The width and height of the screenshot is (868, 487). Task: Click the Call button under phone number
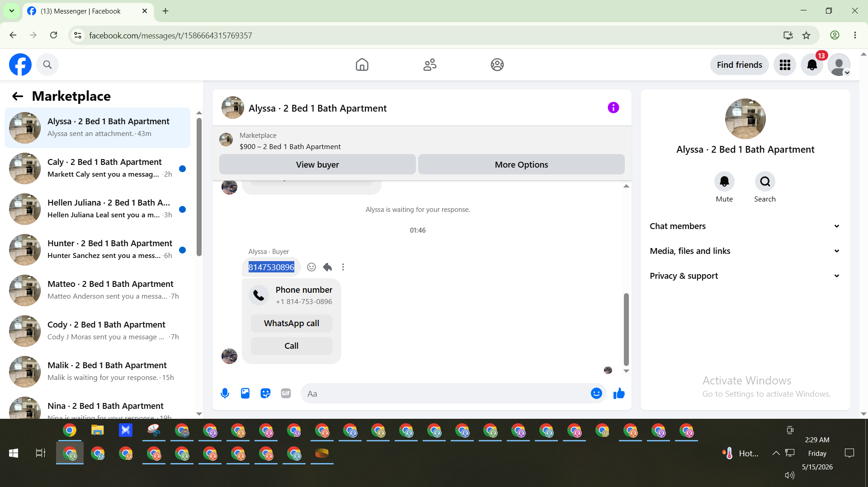(292, 346)
